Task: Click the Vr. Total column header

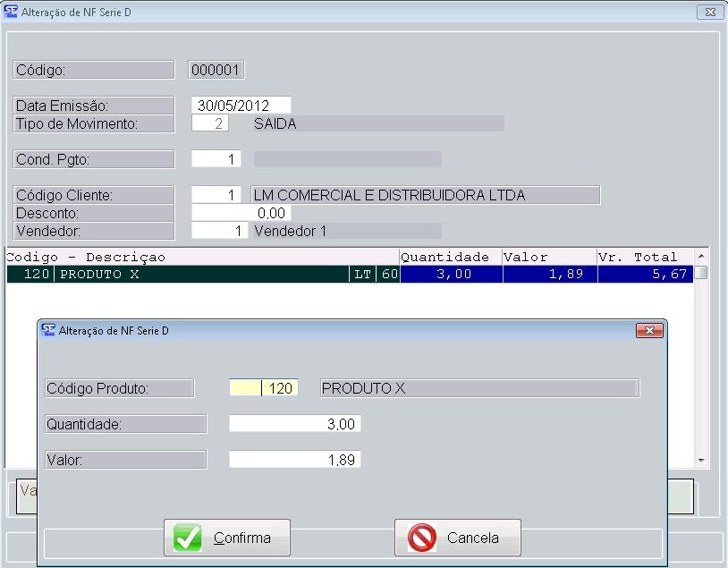Action: tap(644, 257)
